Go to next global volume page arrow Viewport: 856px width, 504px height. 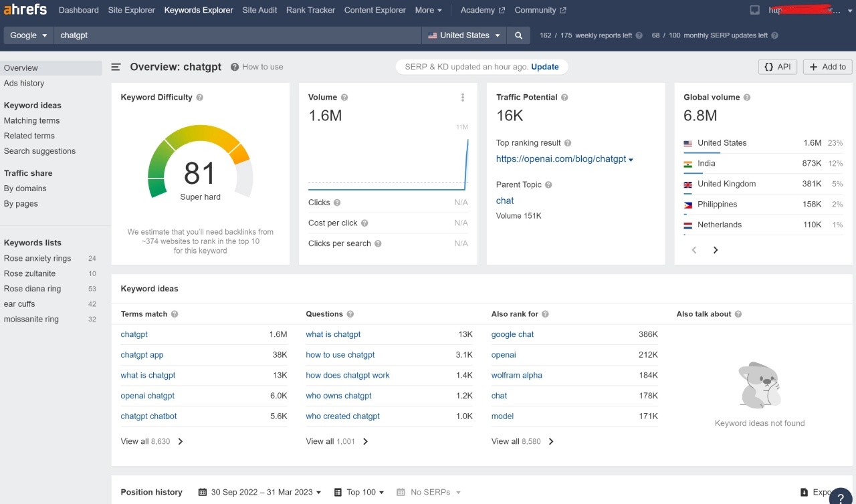[x=716, y=250]
